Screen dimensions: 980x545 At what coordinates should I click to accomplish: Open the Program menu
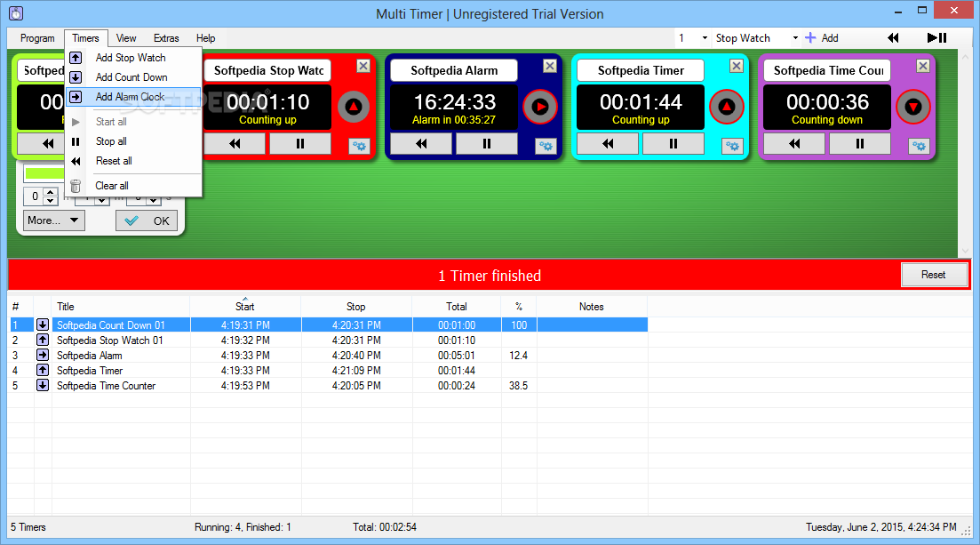point(37,38)
